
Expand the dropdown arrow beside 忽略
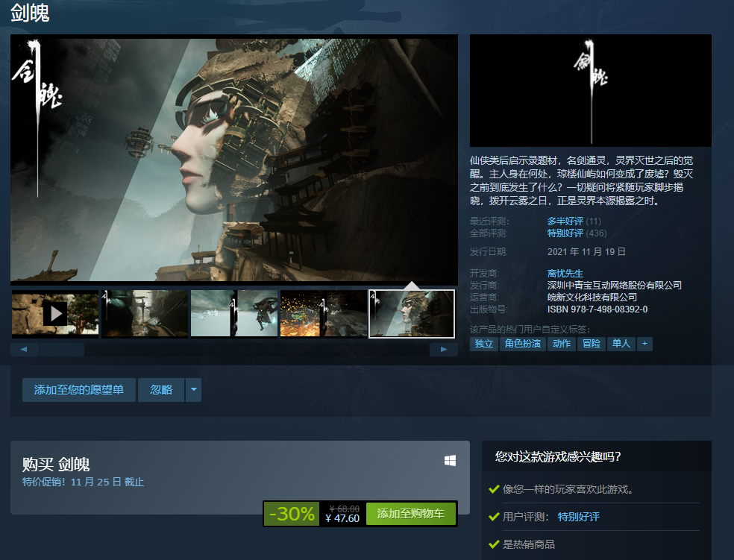coord(193,390)
